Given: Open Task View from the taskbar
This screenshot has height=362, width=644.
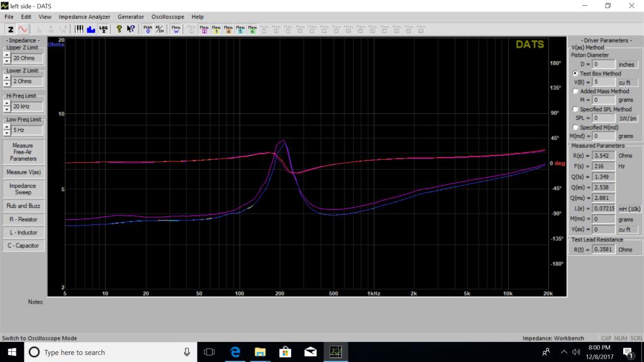Looking at the screenshot, I should (x=209, y=352).
